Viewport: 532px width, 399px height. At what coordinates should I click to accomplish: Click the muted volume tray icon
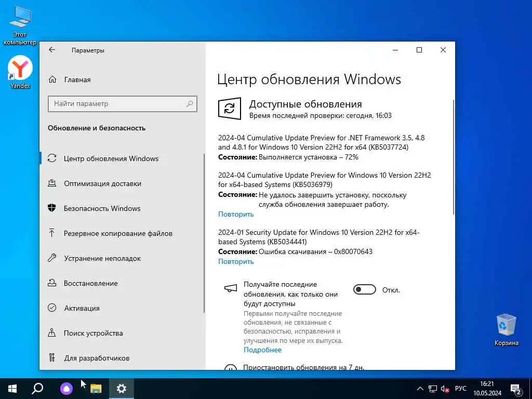click(x=445, y=389)
